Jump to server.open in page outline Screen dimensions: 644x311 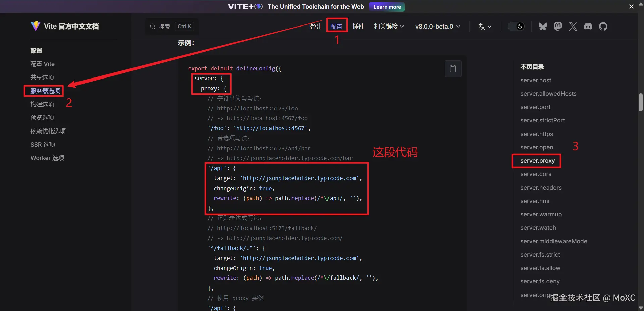point(537,147)
